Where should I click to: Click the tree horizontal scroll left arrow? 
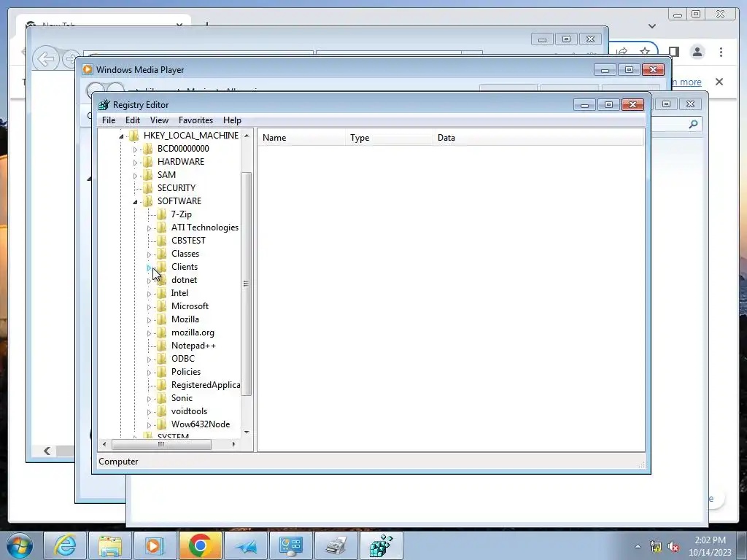pos(104,444)
